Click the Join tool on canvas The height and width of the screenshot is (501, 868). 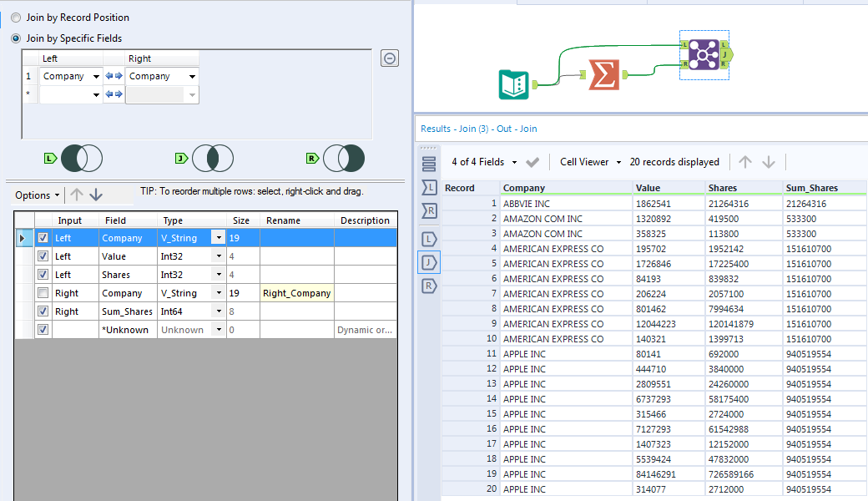704,56
